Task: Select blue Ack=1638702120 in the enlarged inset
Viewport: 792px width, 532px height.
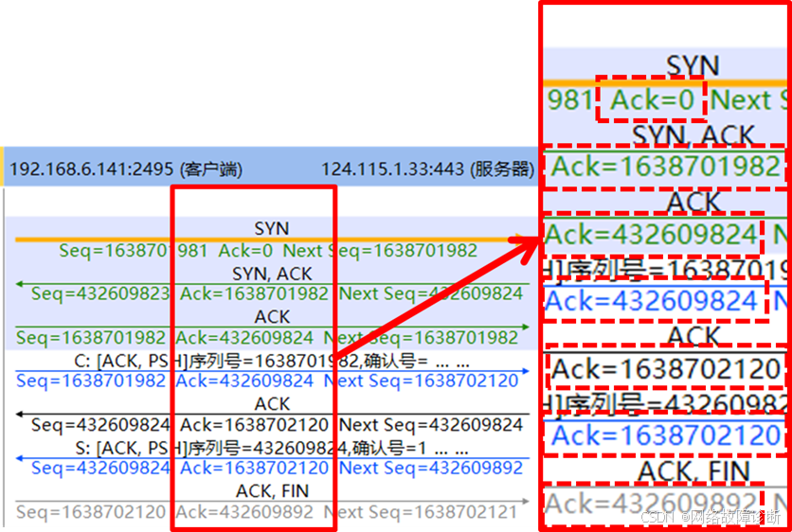Action: tap(666, 435)
